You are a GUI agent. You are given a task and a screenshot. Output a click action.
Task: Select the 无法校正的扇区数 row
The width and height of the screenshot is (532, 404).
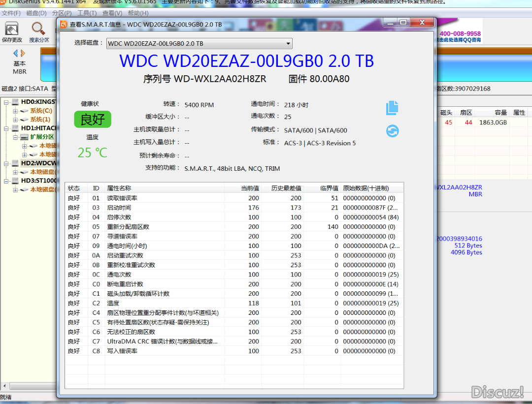(234, 332)
